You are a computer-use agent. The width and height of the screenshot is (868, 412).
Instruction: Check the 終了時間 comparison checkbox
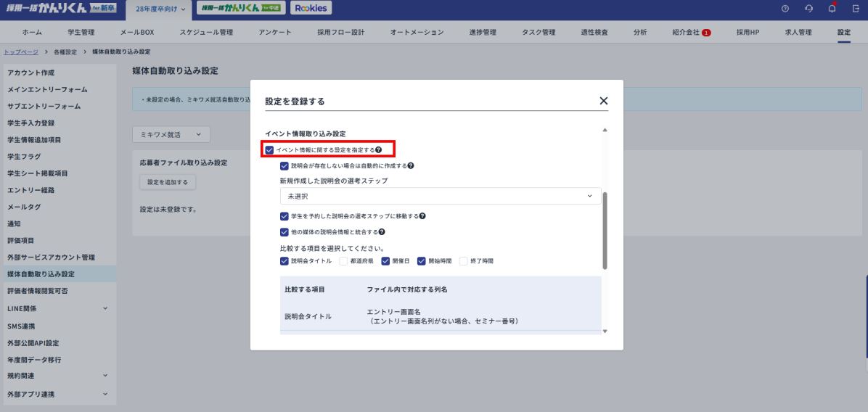(x=464, y=261)
